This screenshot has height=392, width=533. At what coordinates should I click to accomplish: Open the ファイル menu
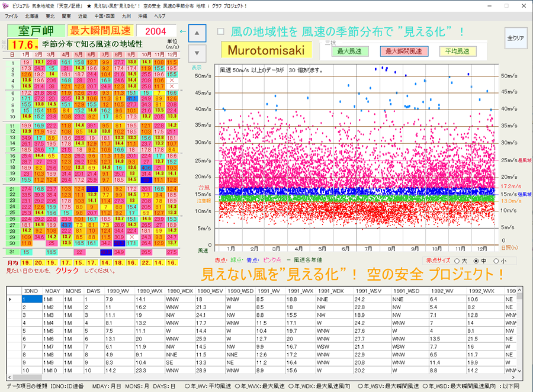pos(11,16)
